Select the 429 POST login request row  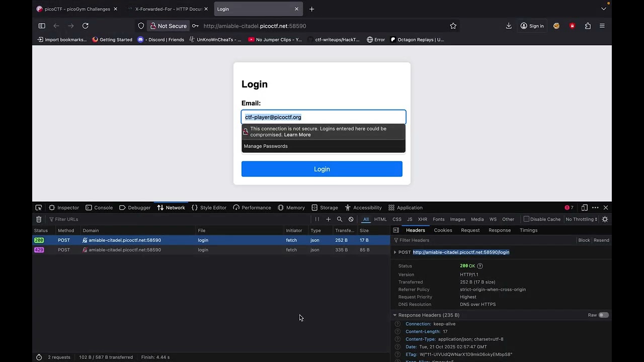coord(211,250)
